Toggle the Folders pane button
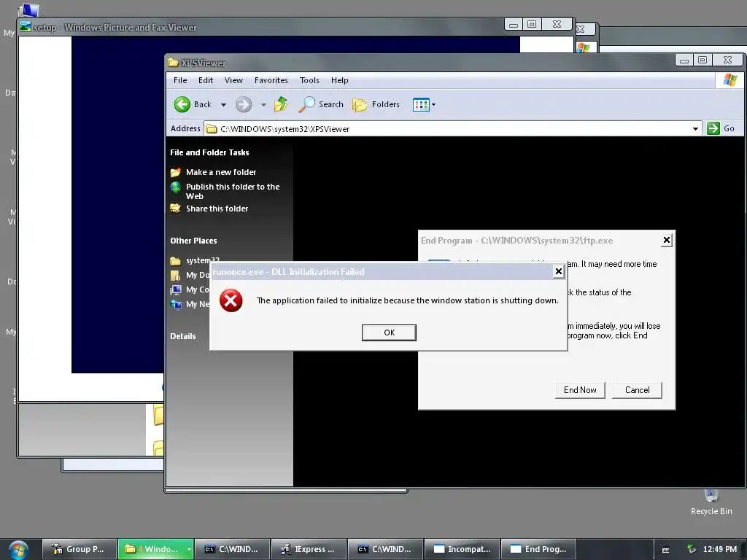The width and height of the screenshot is (747, 560). pos(376,104)
